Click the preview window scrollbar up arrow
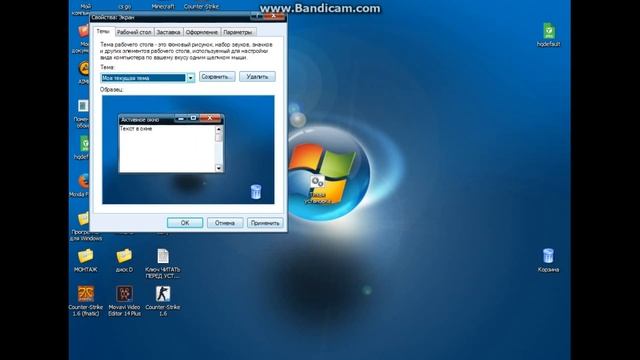The height and width of the screenshot is (360, 640). tap(219, 129)
